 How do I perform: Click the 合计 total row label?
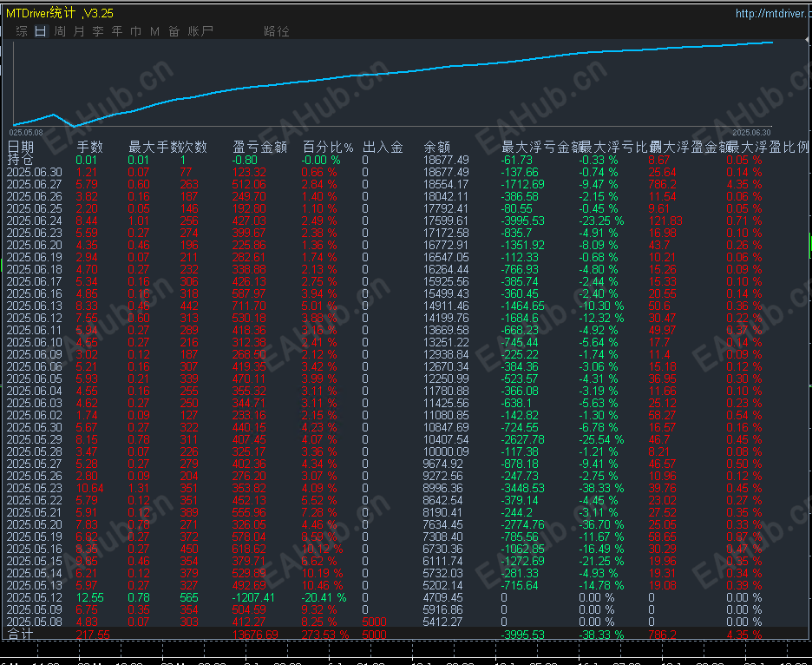(21, 635)
